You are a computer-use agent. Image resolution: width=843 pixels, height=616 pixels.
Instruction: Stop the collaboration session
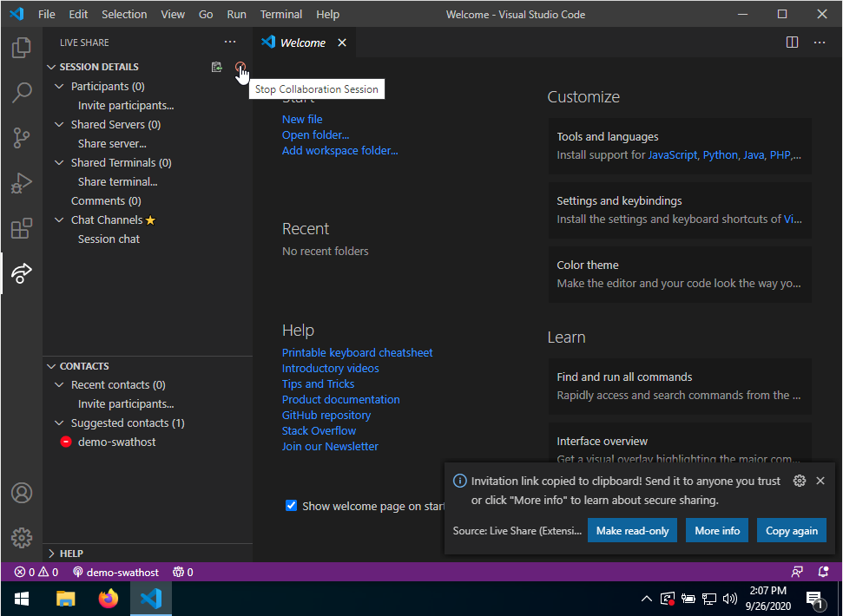pos(240,67)
